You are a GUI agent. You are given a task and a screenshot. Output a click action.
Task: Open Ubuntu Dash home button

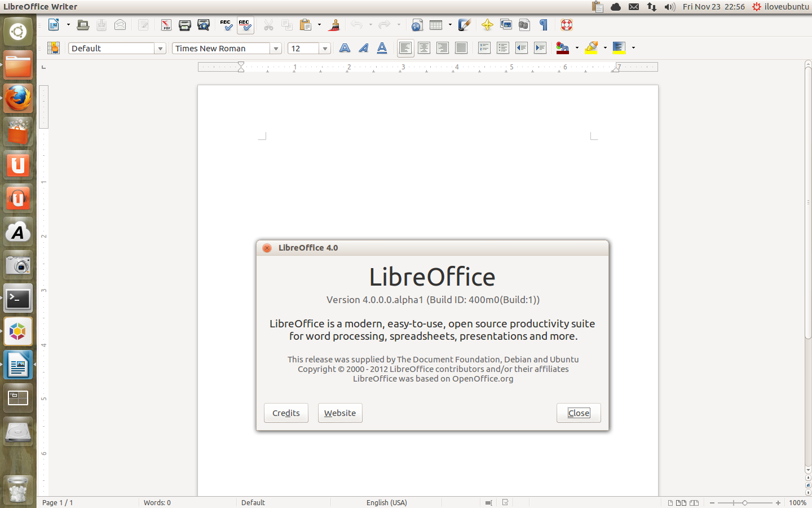point(18,32)
